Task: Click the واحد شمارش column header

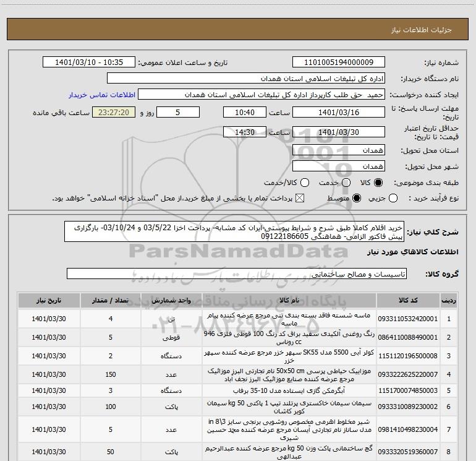Action: point(171,300)
